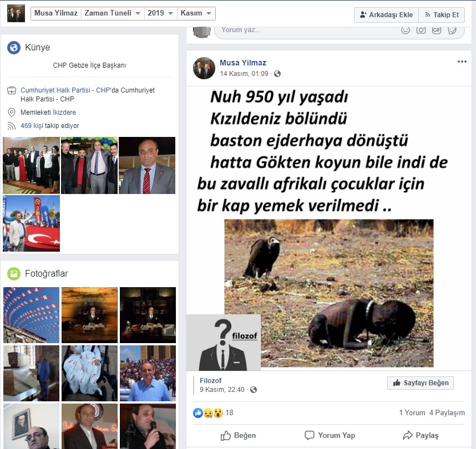Screen dimensions: 476x449
Task: Click the Fotoğraflar section icon
Action: coord(14,273)
